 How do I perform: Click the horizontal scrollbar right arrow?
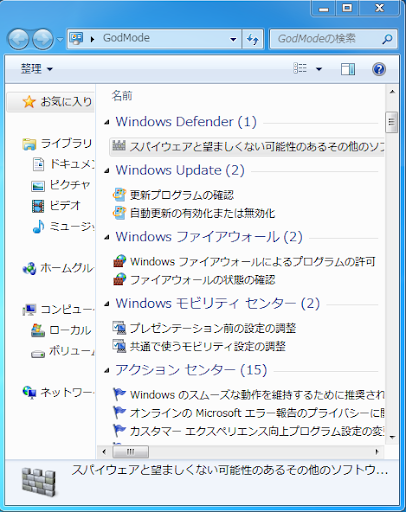tap(377, 452)
